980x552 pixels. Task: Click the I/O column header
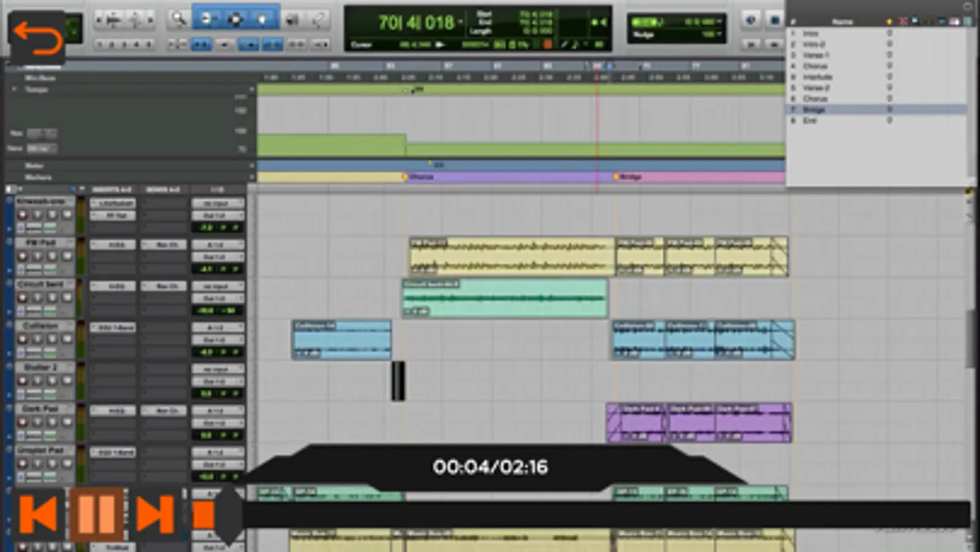tap(218, 190)
